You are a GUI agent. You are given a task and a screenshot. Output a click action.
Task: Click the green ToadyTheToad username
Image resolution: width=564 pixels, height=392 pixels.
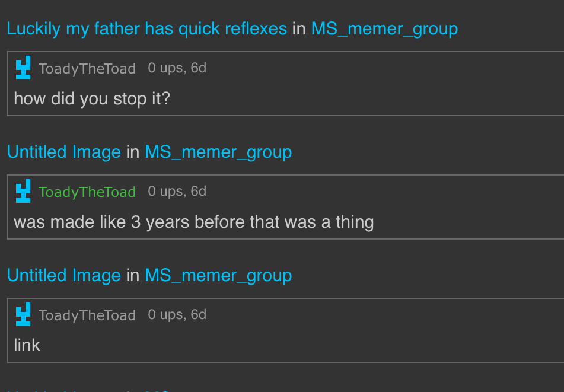pyautogui.click(x=87, y=192)
